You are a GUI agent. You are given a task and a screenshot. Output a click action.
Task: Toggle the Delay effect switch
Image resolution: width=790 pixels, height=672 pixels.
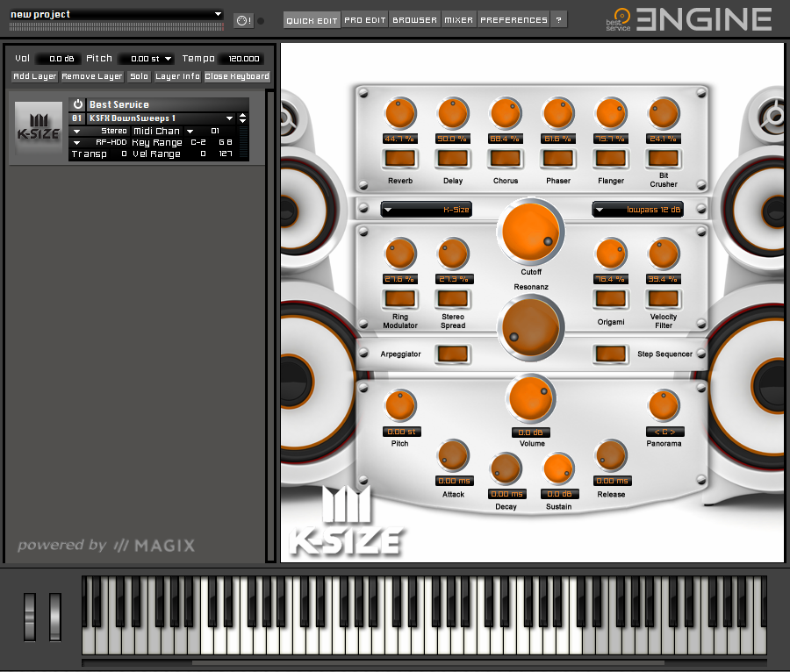tap(453, 159)
